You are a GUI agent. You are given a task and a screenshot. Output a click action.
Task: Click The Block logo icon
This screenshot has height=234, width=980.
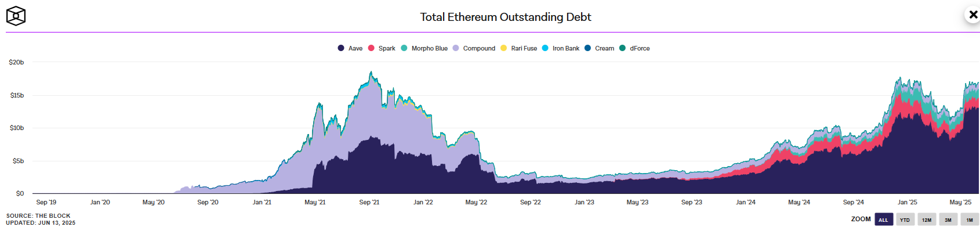click(16, 16)
